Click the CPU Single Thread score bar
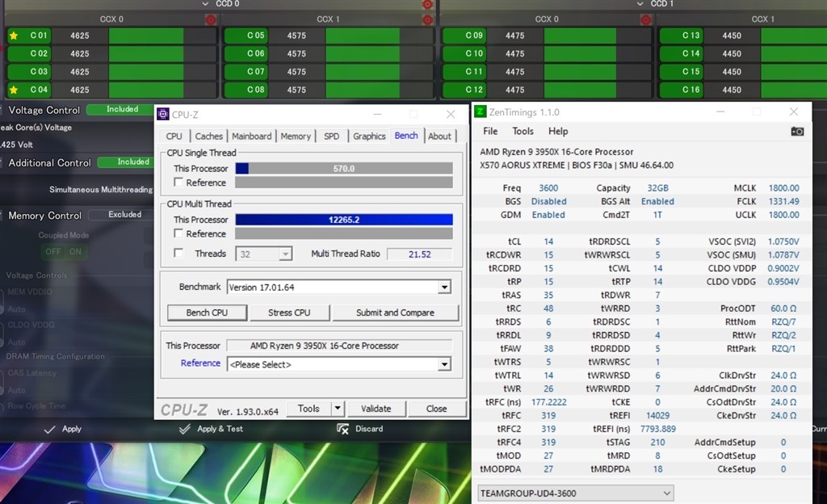The width and height of the screenshot is (827, 504). click(344, 169)
